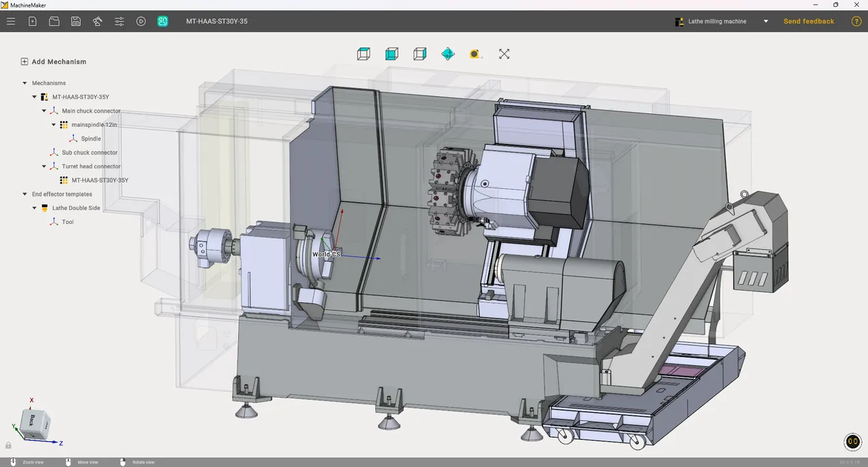868x467 pixels.
Task: Select the right-face cube view icon
Action: point(420,54)
